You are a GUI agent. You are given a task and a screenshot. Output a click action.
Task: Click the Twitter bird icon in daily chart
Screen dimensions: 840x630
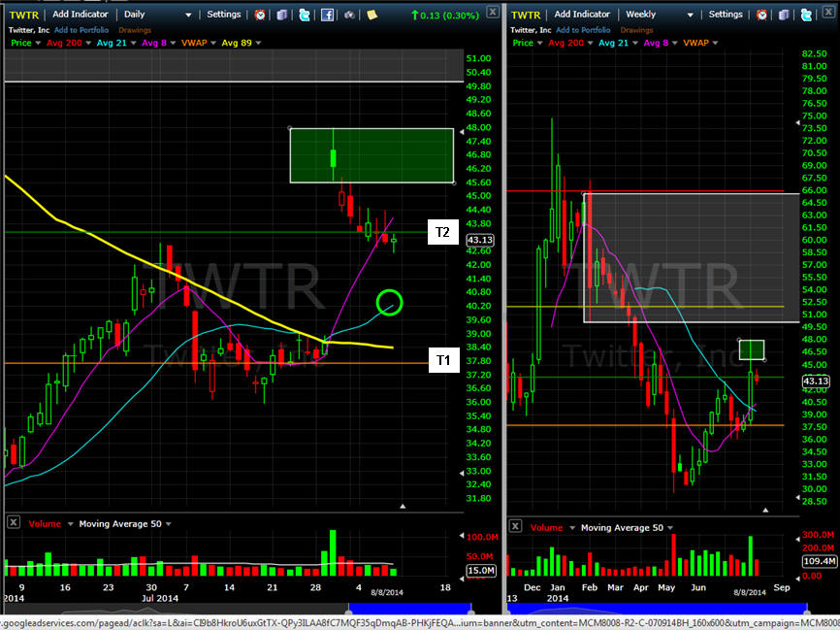[x=304, y=15]
